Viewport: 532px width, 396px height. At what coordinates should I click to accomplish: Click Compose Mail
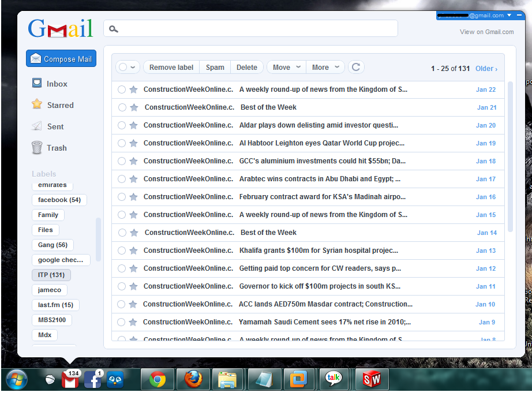click(61, 59)
